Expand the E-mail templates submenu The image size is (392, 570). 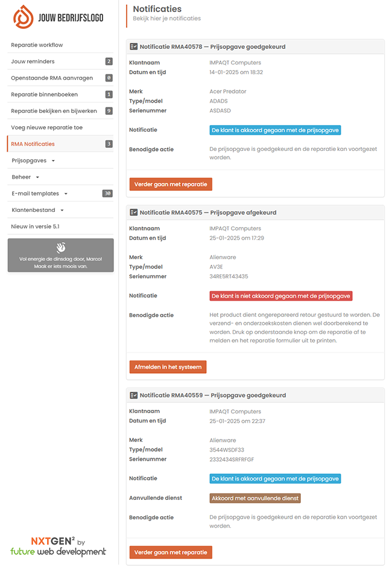(x=39, y=194)
